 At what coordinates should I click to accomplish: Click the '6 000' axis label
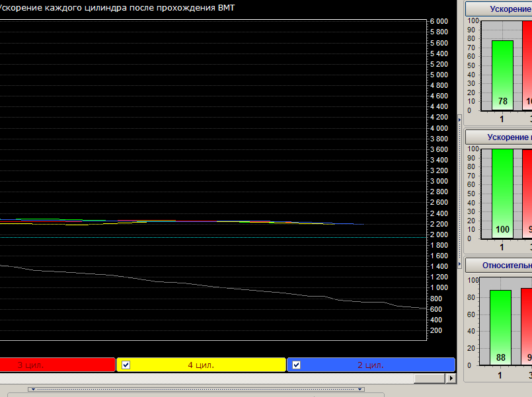tap(439, 21)
